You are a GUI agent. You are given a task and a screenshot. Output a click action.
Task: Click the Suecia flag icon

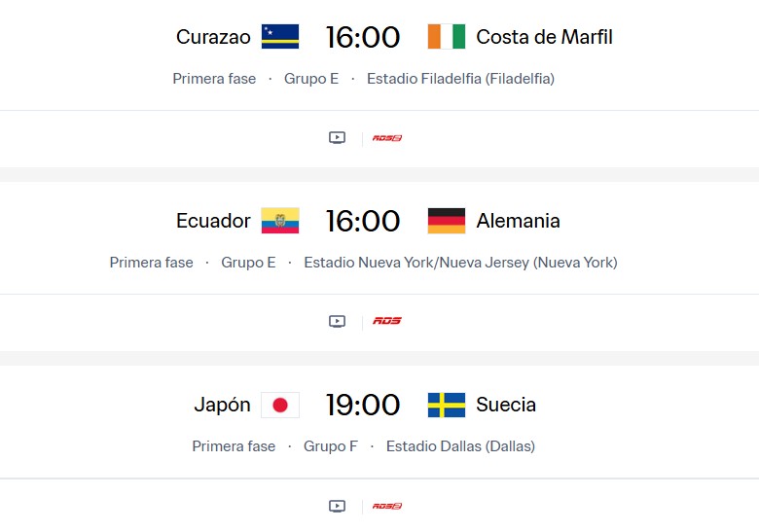click(447, 405)
